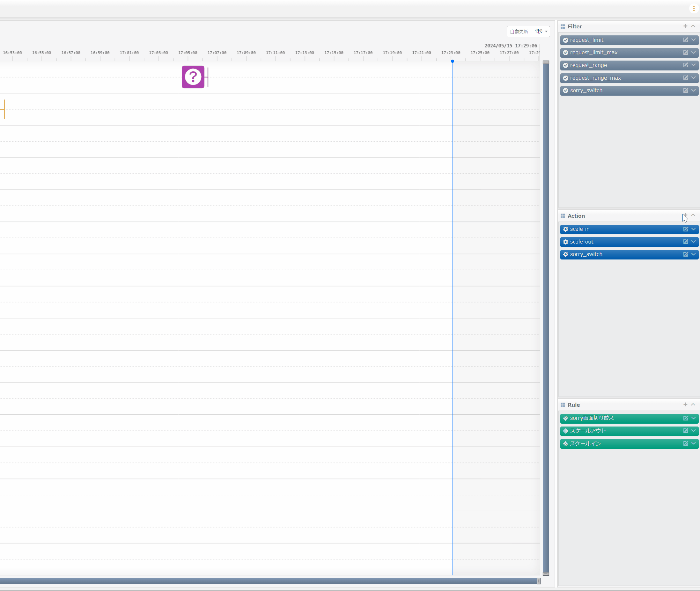
Task: Collapse the Filter panel
Action: tap(693, 26)
